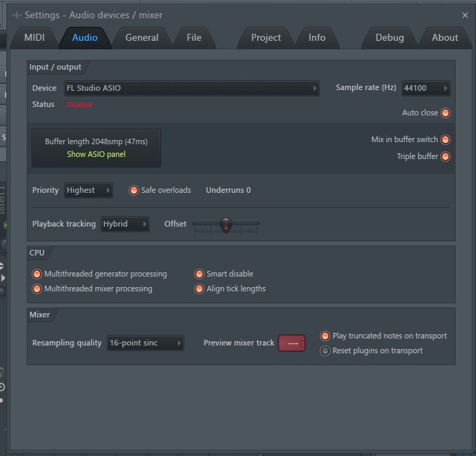
Task: Change the Resampling quality dropdown
Action: (x=146, y=343)
